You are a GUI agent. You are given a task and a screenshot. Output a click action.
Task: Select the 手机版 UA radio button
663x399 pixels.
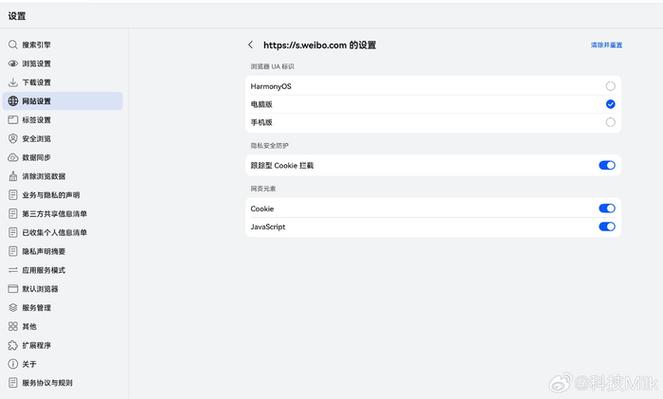[610, 122]
